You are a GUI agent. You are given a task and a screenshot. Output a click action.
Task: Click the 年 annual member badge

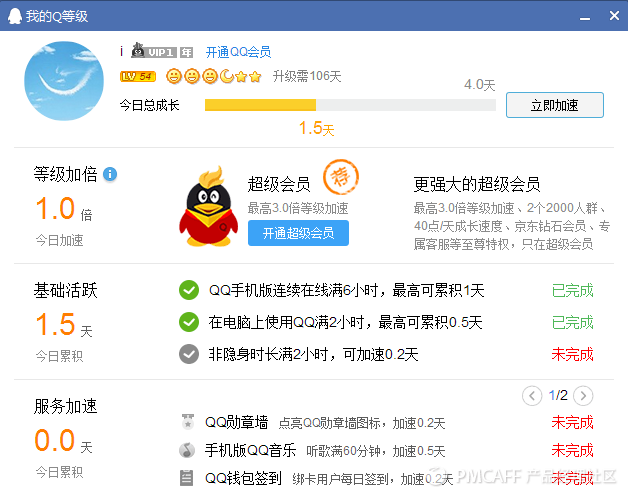click(186, 52)
